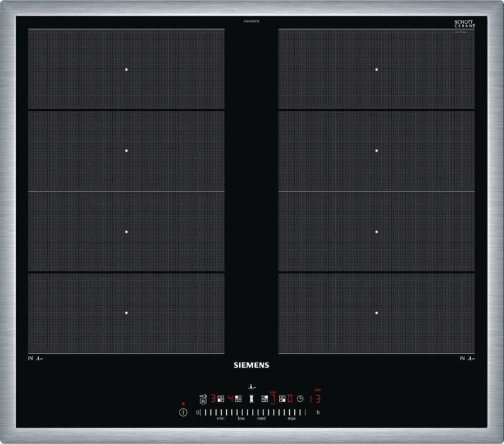
Task: Select the zone grid icon beside the level 3 display
Action: pos(220,397)
